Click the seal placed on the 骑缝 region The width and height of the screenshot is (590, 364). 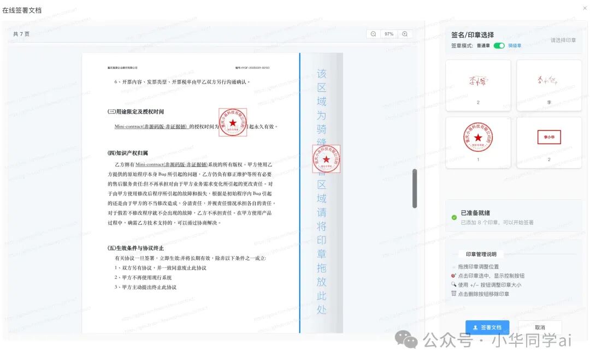(326, 158)
